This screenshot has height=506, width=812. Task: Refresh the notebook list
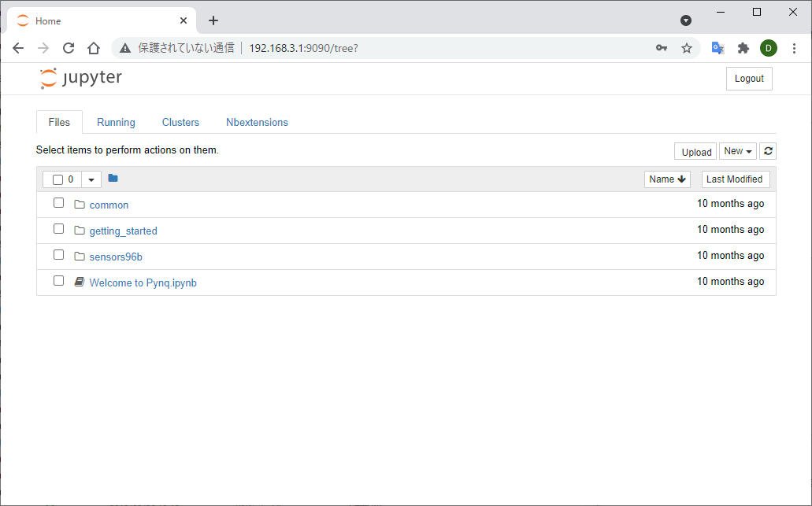768,151
